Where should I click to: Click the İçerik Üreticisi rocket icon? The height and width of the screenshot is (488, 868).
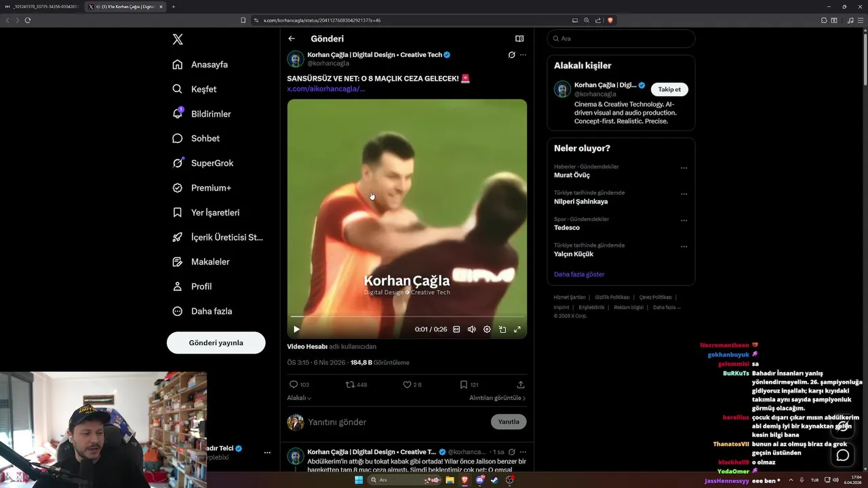point(178,237)
